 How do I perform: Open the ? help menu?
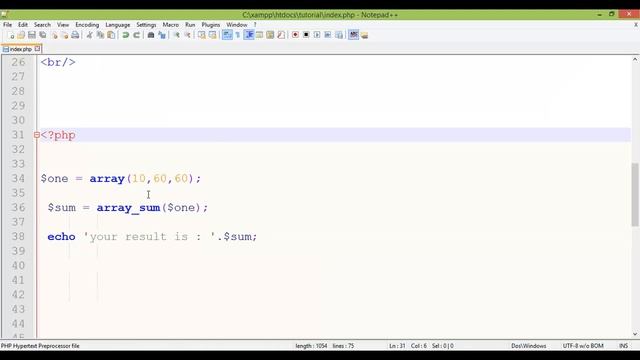pos(255,25)
